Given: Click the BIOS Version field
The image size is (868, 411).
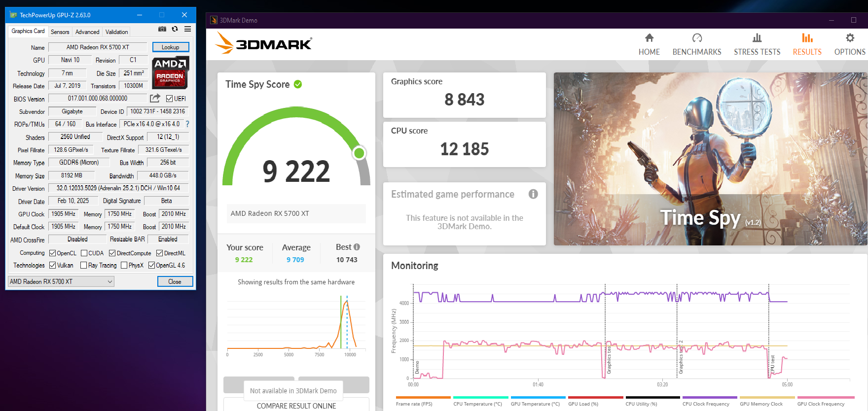Looking at the screenshot, I should click(x=98, y=99).
